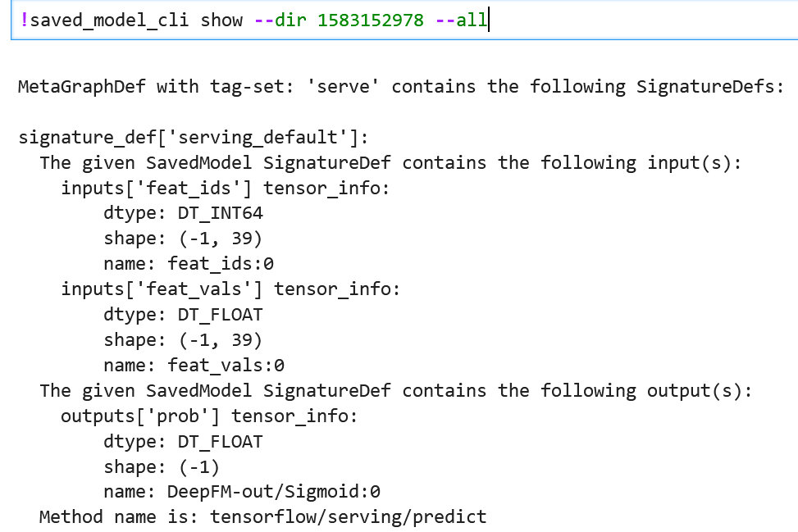Screen dimensions: 798x532
Task: Click the DeepFM-out/Sigmoid:0 name line
Action: click(242, 493)
